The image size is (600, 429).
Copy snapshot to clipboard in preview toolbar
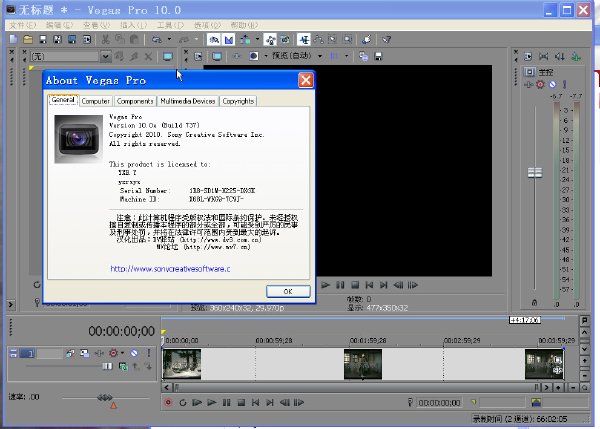[364, 57]
